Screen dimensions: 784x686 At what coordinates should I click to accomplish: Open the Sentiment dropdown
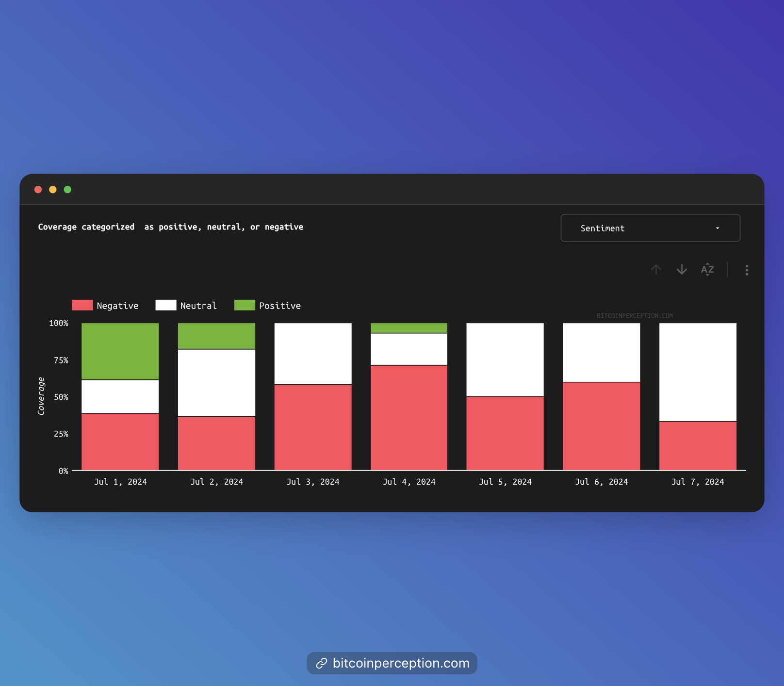pos(650,228)
